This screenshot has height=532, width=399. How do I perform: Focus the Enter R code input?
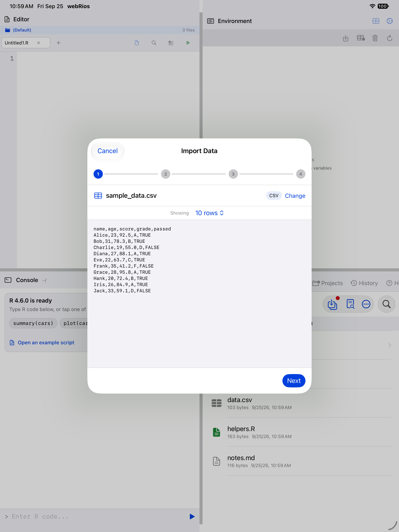click(x=96, y=516)
